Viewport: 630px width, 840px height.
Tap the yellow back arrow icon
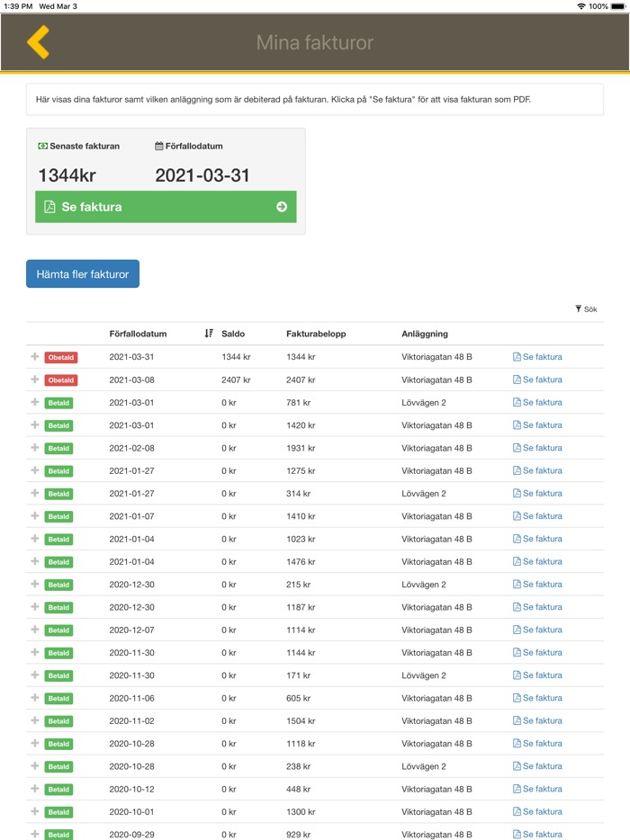click(x=38, y=42)
